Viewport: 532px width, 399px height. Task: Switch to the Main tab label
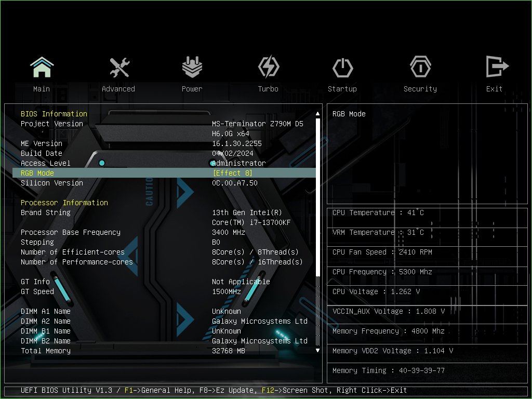point(42,89)
